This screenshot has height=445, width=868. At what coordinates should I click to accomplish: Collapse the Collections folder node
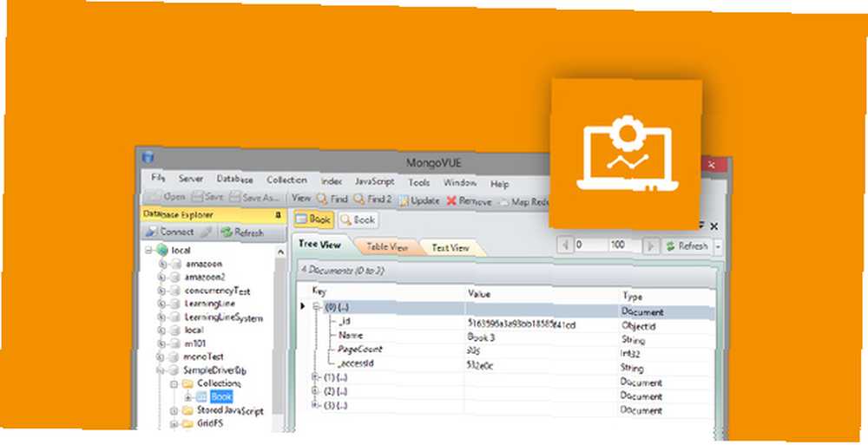tap(174, 383)
